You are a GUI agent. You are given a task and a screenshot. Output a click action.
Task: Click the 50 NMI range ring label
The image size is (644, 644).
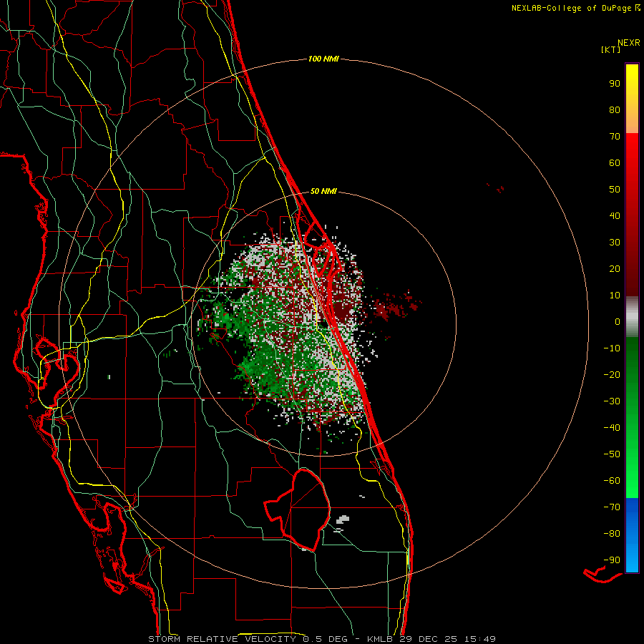[323, 191]
